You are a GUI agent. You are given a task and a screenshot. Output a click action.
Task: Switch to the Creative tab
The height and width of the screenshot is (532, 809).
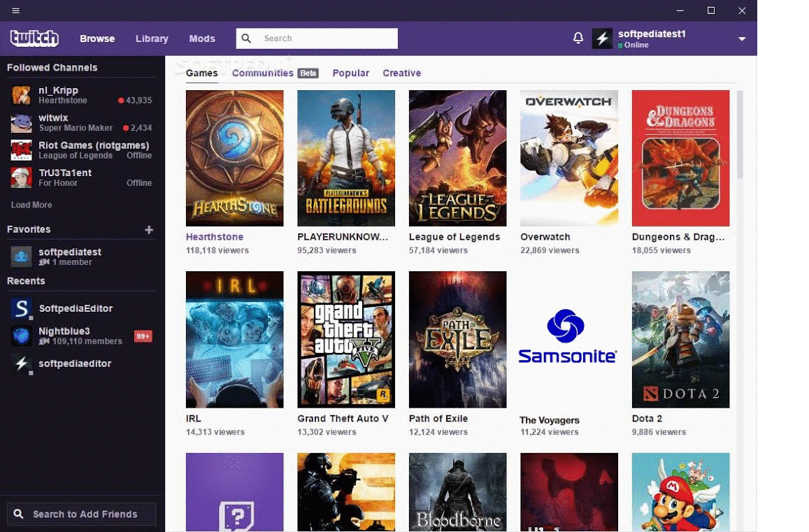point(402,73)
